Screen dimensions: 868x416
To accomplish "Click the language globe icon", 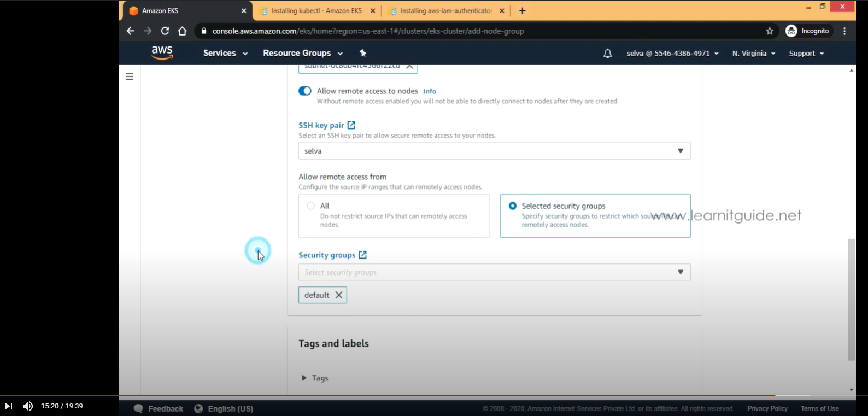I will point(198,409).
